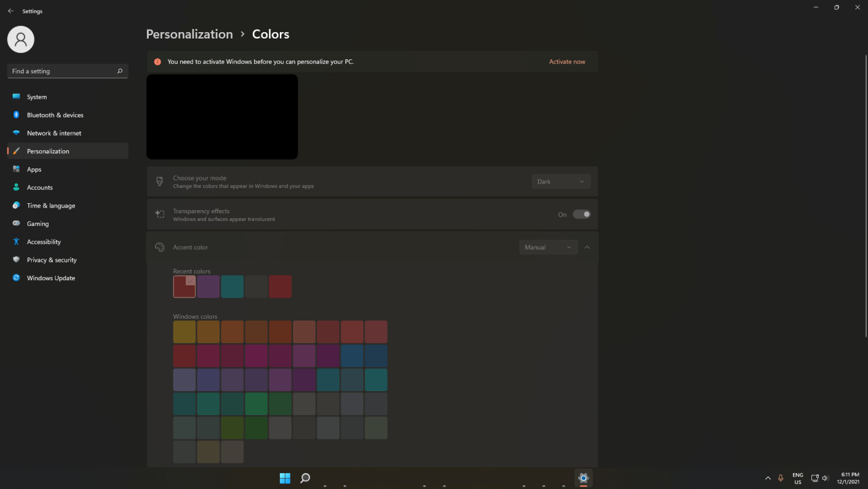Click the microphone icon in the system tray
868x489 pixels.
tap(781, 478)
